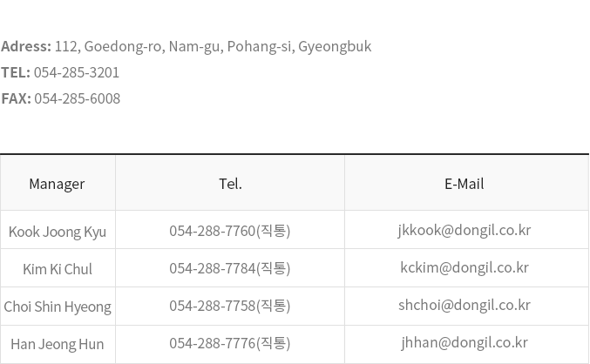
Task: Click the kckim@dongil.co.kr email address
Action: point(465,267)
